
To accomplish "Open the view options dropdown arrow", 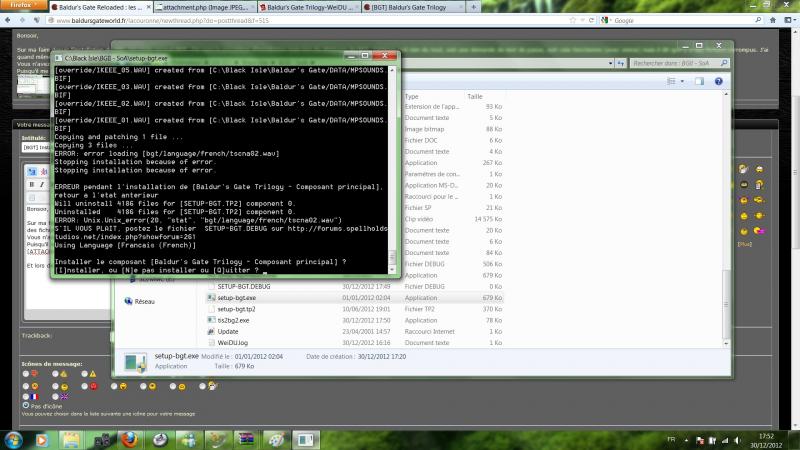I will tap(682, 82).
